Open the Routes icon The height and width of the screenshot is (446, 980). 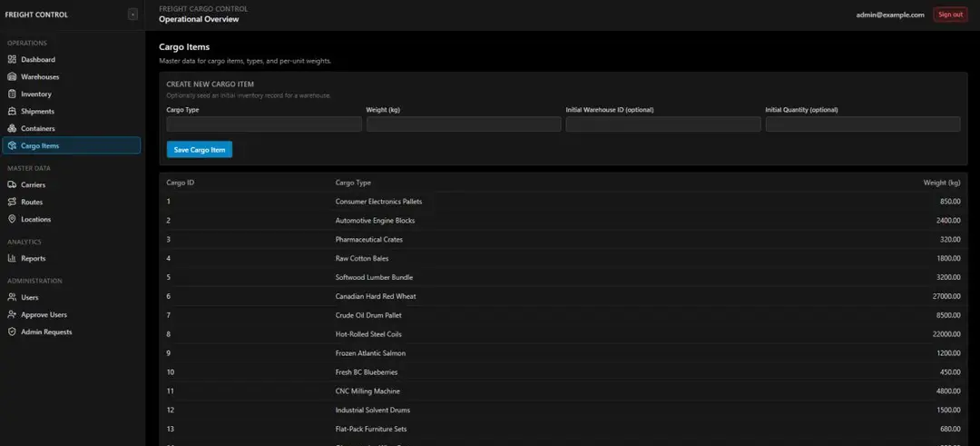pyautogui.click(x=12, y=202)
